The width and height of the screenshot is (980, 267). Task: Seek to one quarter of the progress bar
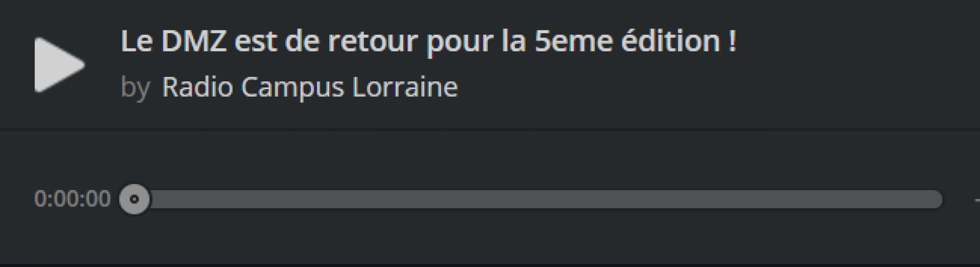click(336, 199)
